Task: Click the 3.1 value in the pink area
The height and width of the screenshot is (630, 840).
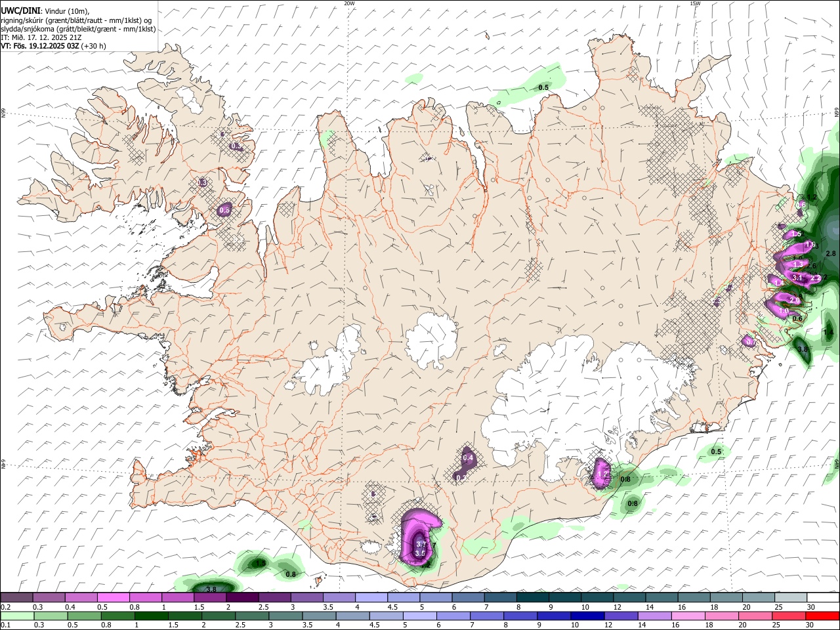Action: [797, 278]
